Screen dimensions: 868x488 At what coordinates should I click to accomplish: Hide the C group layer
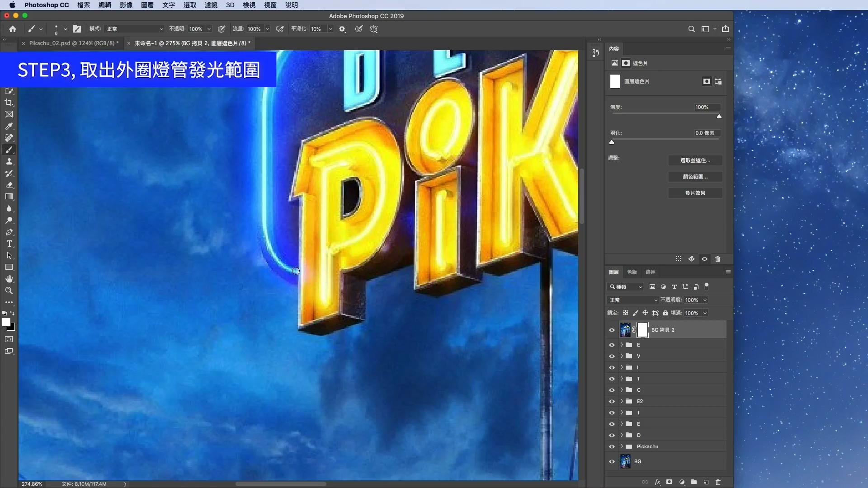(612, 390)
